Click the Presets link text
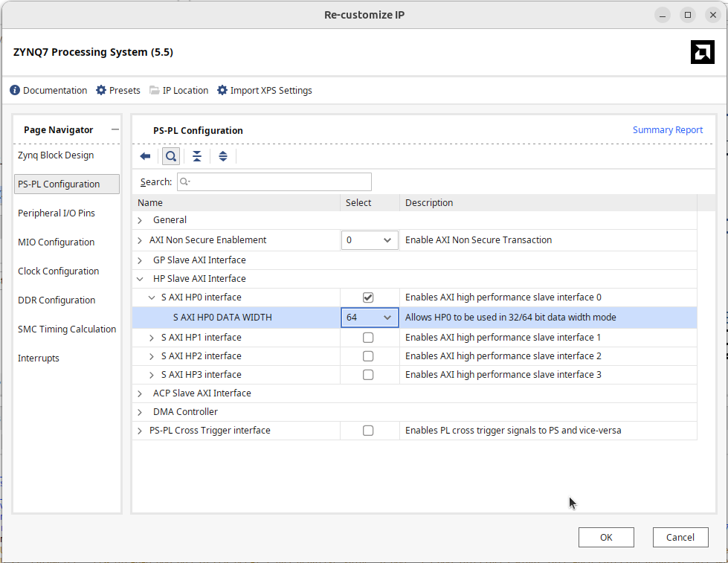This screenshot has width=728, height=563. [x=125, y=90]
